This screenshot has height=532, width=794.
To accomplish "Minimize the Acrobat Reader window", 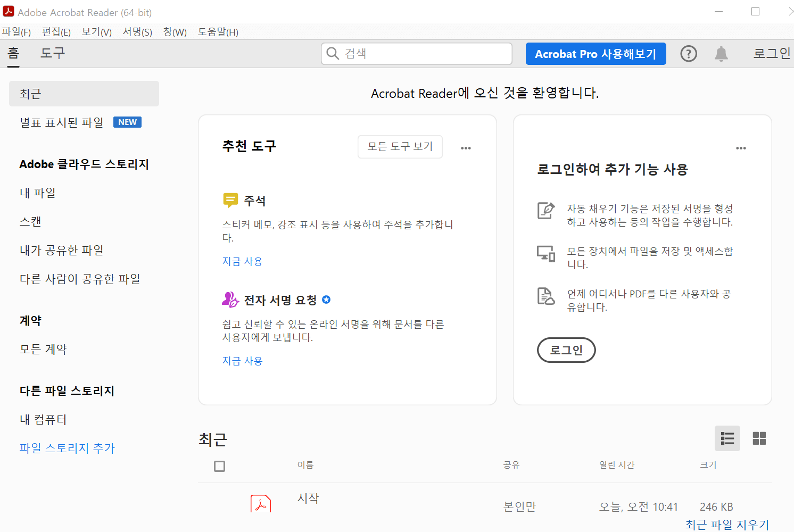I will 719,12.
